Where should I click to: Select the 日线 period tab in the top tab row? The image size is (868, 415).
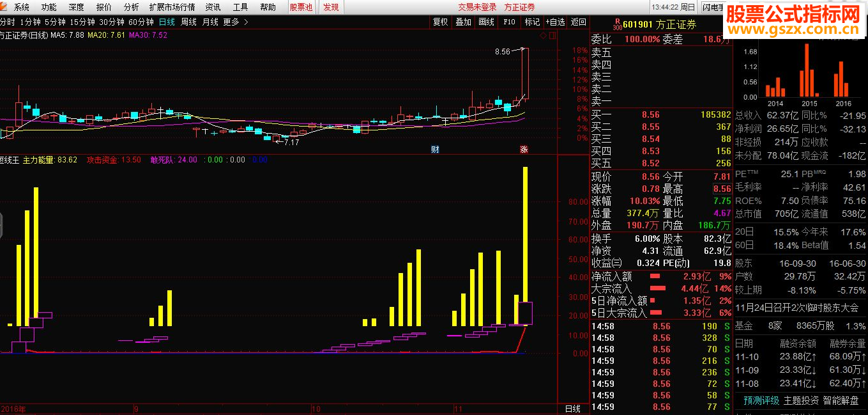pyautogui.click(x=167, y=22)
